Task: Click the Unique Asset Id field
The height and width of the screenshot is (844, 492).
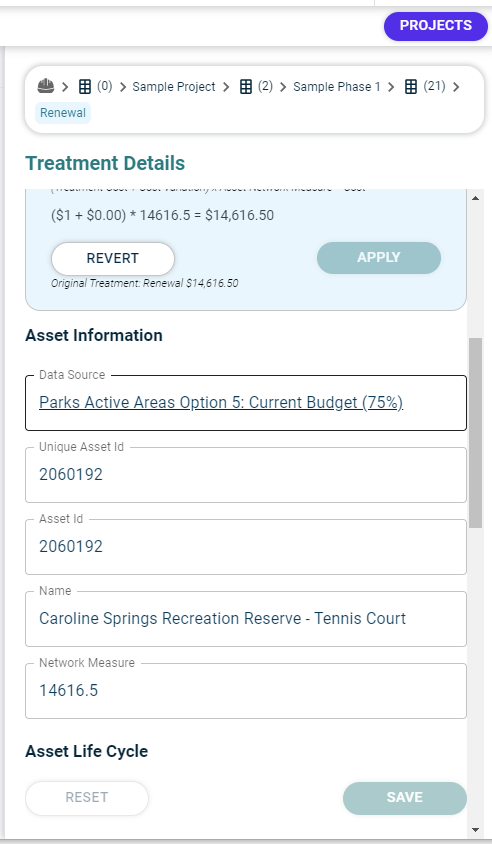Action: 246,475
